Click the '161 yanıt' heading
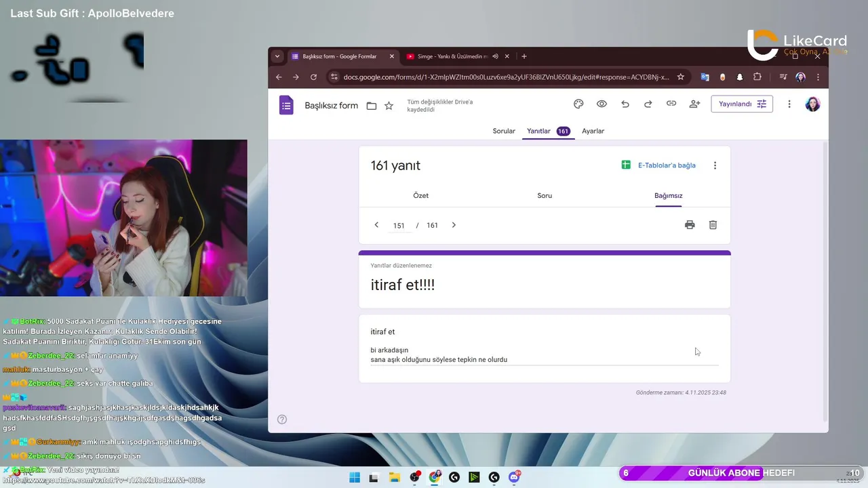This screenshot has width=868, height=488. [395, 165]
